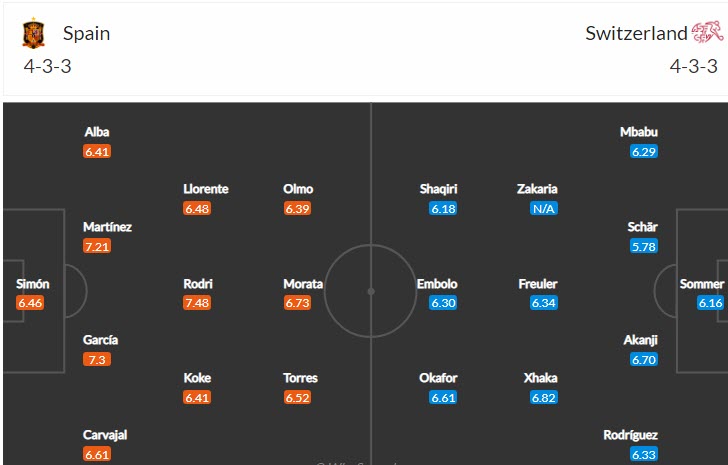The image size is (728, 465).
Task: Select goalkeeper Sommer on the pitch
Action: tap(701, 284)
